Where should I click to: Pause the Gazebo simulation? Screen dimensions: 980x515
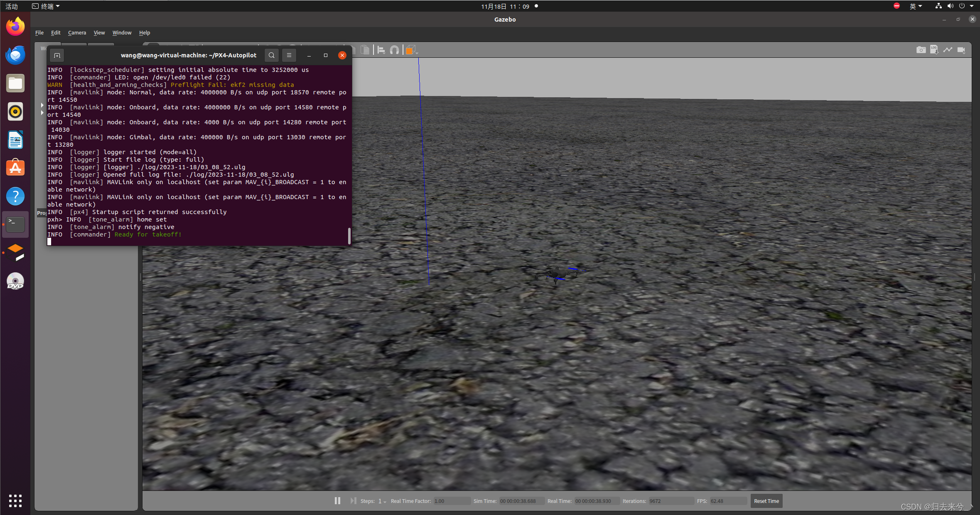[337, 500]
